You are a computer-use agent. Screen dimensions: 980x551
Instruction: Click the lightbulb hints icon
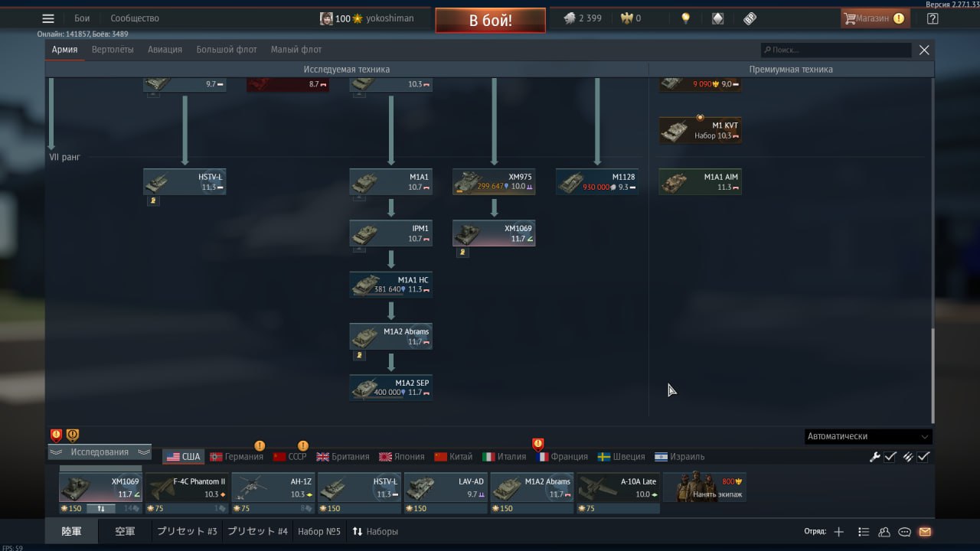(686, 18)
